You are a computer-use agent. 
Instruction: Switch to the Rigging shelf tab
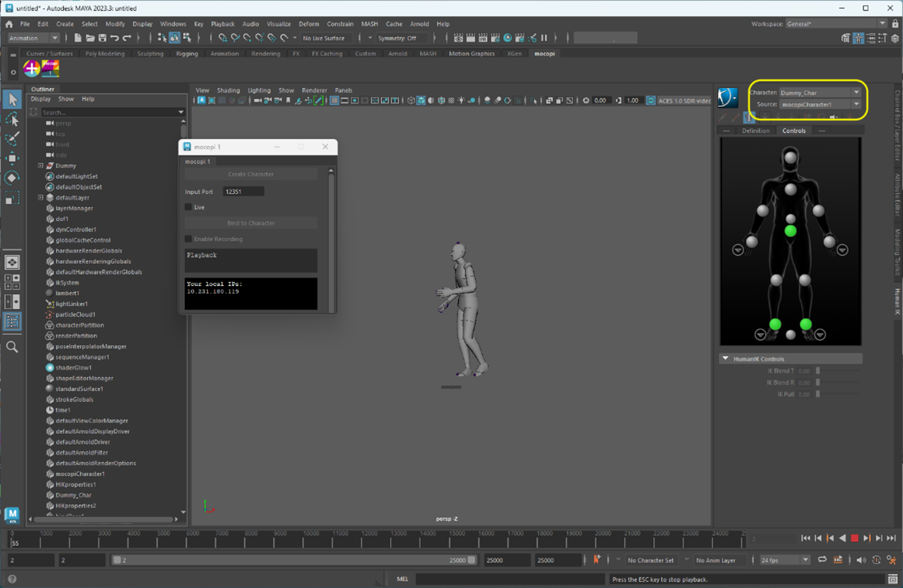pos(186,54)
